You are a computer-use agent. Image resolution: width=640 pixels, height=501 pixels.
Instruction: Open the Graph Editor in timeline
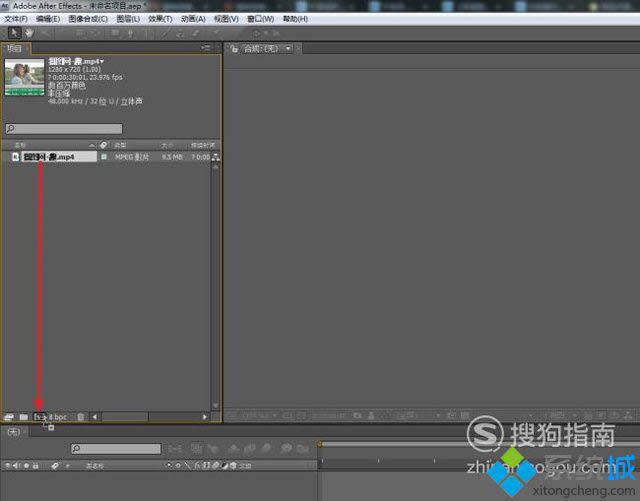[x=303, y=449]
